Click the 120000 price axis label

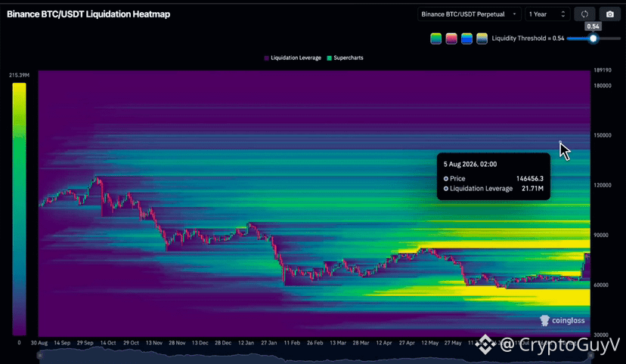[x=603, y=185]
